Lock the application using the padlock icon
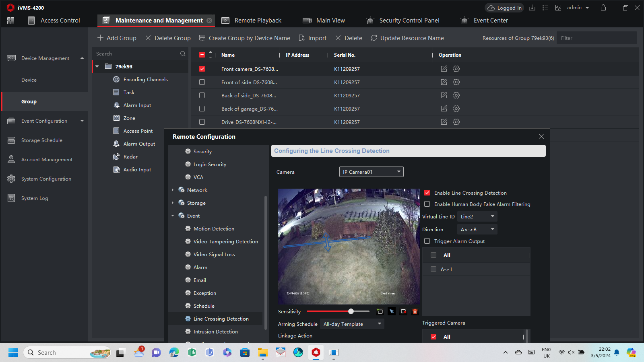 point(603,8)
